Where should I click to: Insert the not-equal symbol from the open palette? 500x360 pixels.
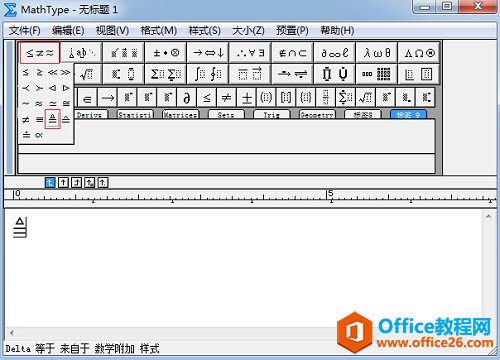point(26,119)
